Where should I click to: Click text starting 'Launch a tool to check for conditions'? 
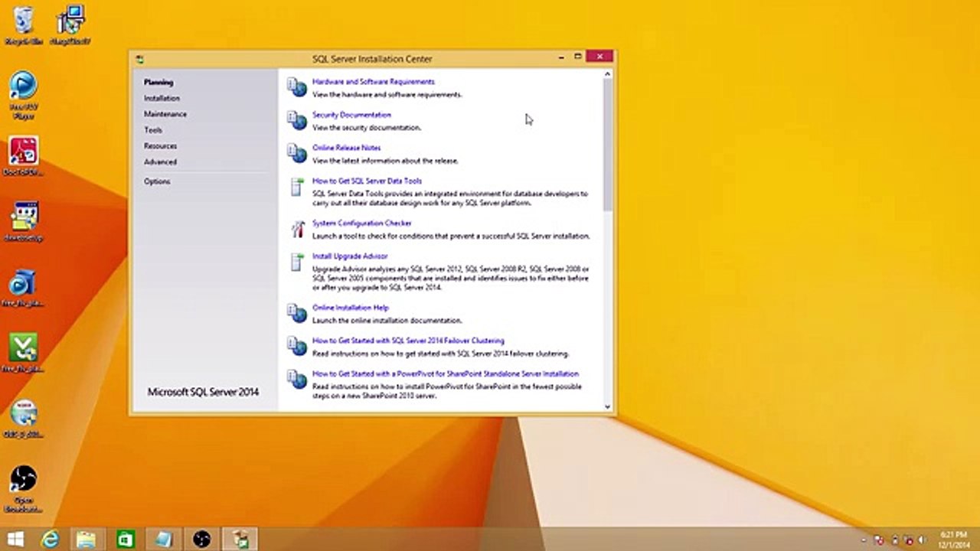[x=451, y=236]
